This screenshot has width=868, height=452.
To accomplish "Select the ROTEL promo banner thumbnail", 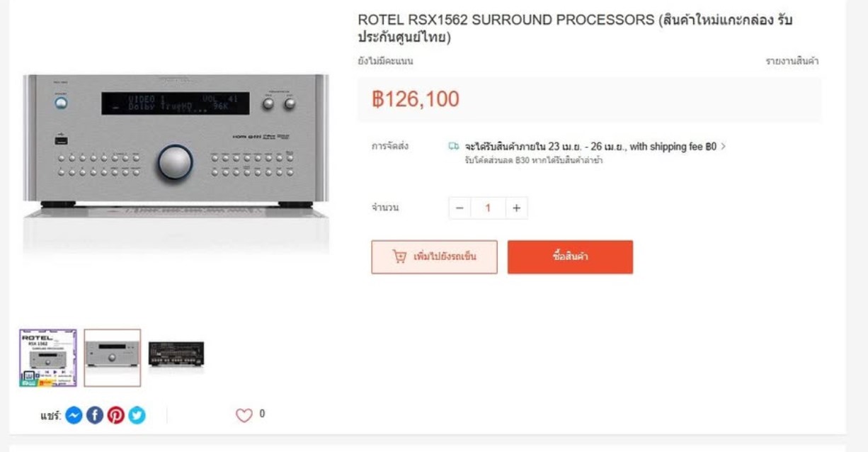I will [48, 358].
